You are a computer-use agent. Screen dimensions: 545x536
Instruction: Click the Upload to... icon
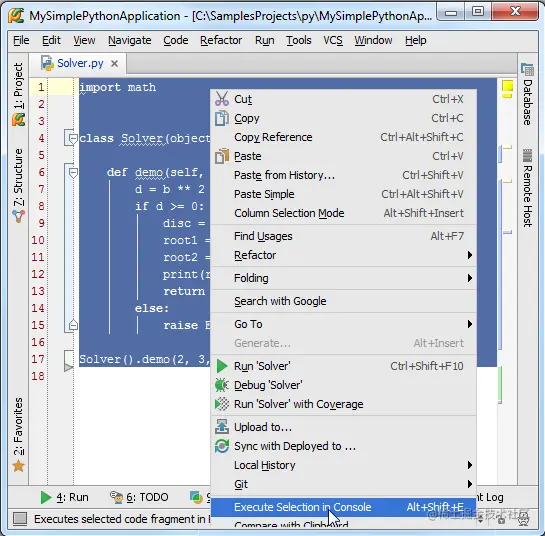(x=222, y=427)
